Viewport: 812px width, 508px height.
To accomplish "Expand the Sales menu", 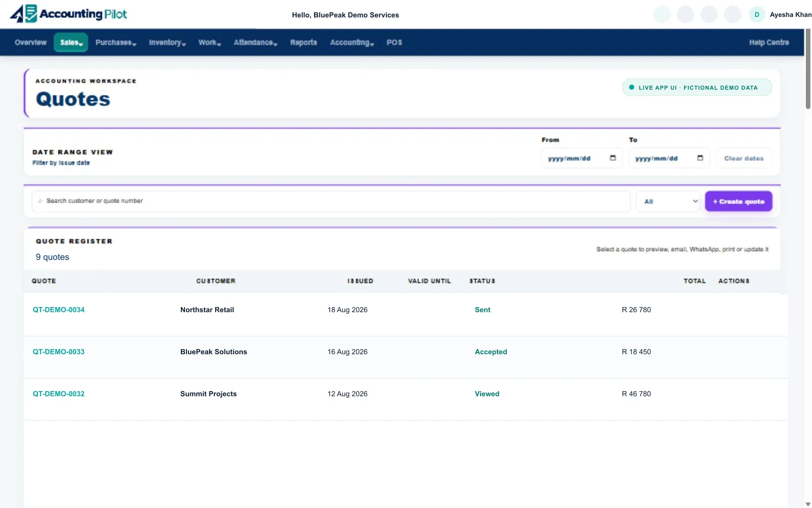I will (71, 43).
